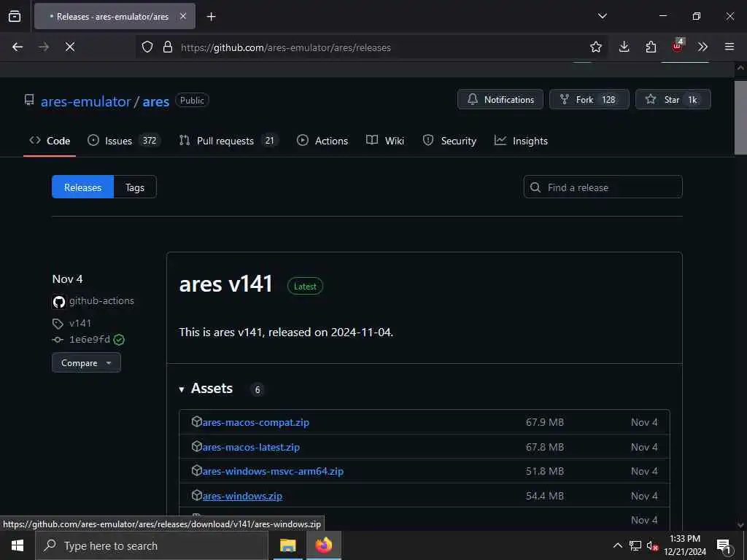Open the Extensions puzzle icon
The height and width of the screenshot is (560, 747).
coord(651,47)
